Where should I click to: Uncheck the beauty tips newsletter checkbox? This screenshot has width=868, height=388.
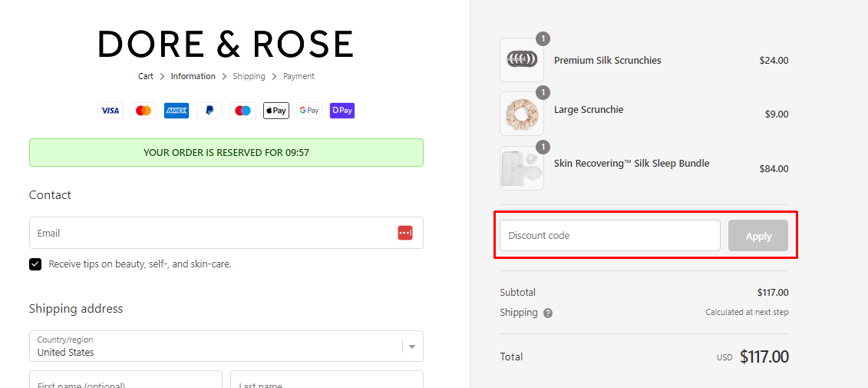pyautogui.click(x=35, y=264)
